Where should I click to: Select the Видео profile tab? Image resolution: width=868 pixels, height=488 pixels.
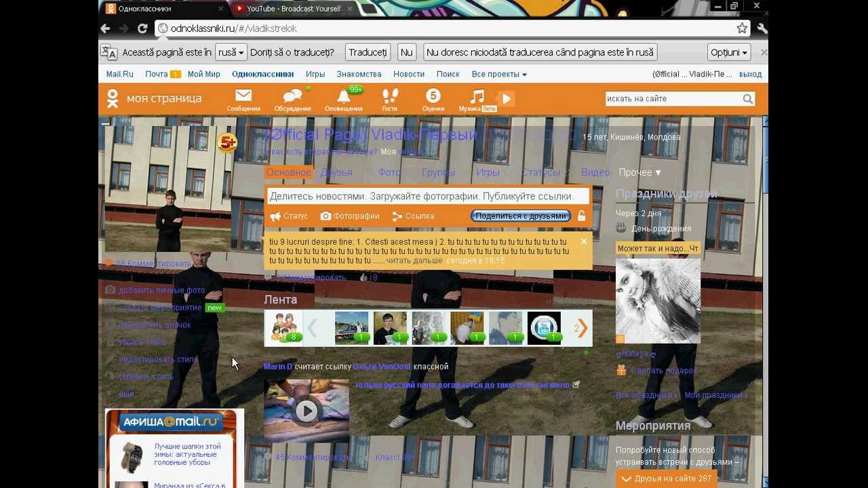pos(595,172)
